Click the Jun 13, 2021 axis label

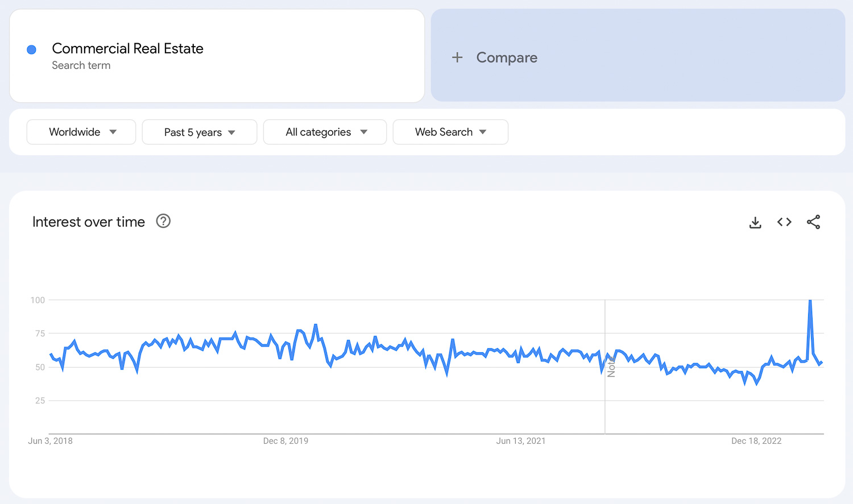520,441
